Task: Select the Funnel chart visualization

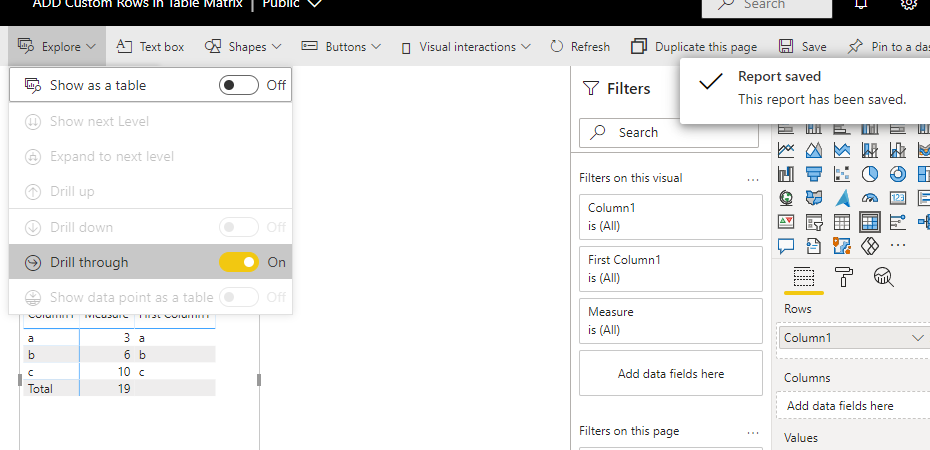Action: [814, 174]
